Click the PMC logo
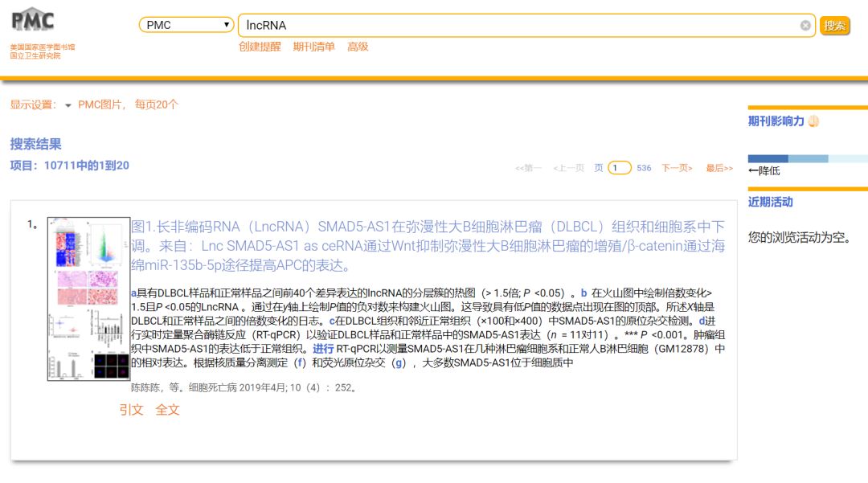 click(x=33, y=20)
